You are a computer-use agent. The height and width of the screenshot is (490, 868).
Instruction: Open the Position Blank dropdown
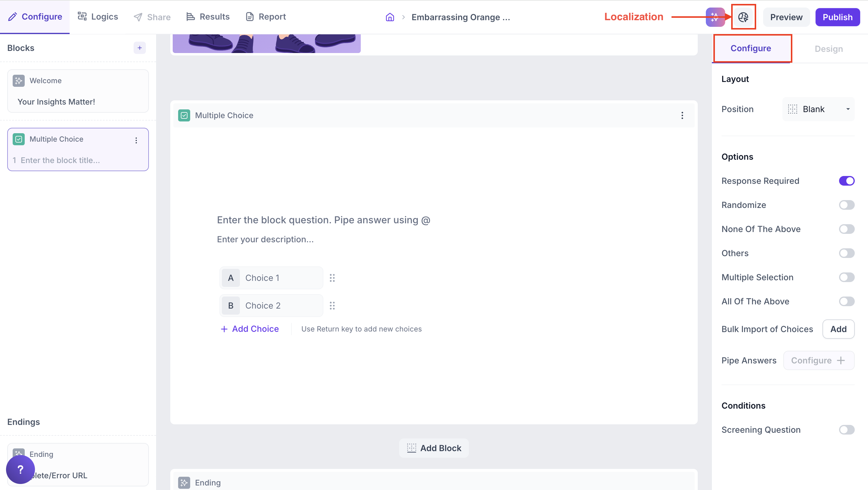[x=818, y=109]
